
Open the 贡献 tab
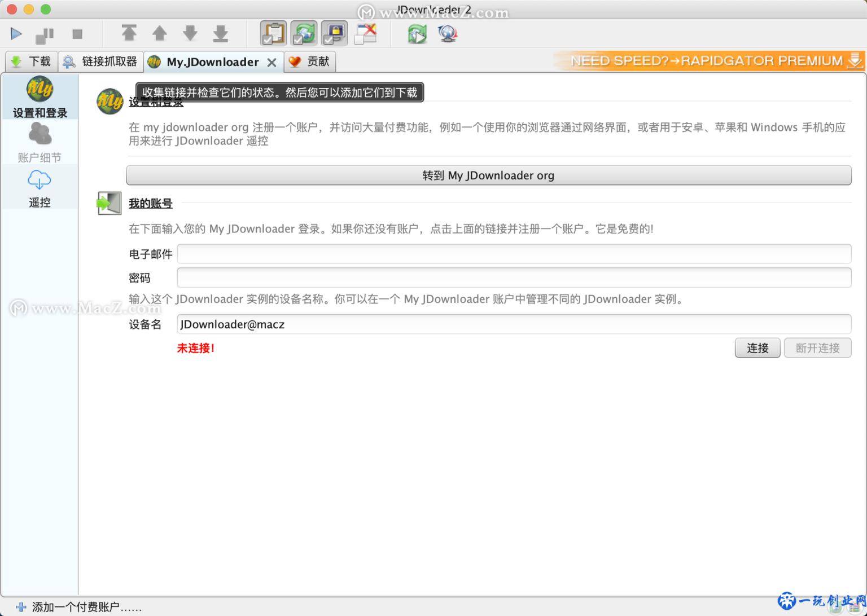click(x=310, y=61)
